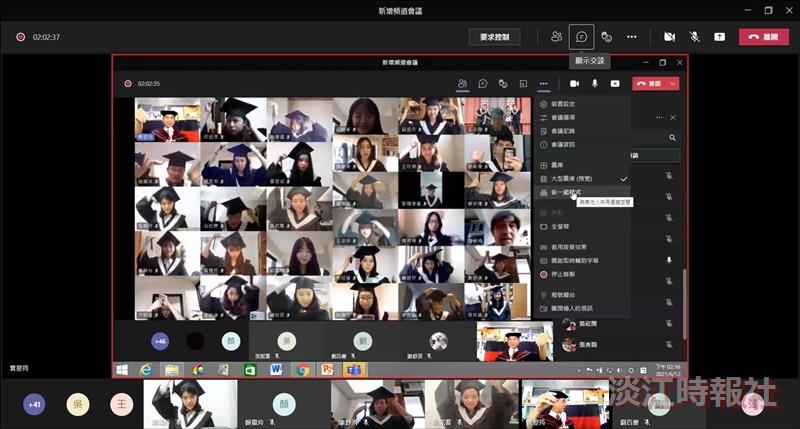
Task: Click the 吳 avatar in bottom strip
Action: (78, 405)
